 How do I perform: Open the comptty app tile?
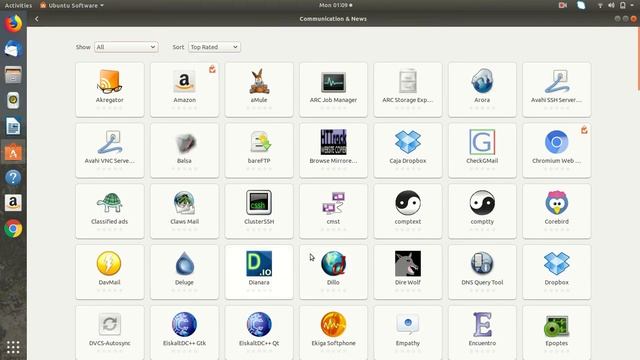pyautogui.click(x=482, y=211)
